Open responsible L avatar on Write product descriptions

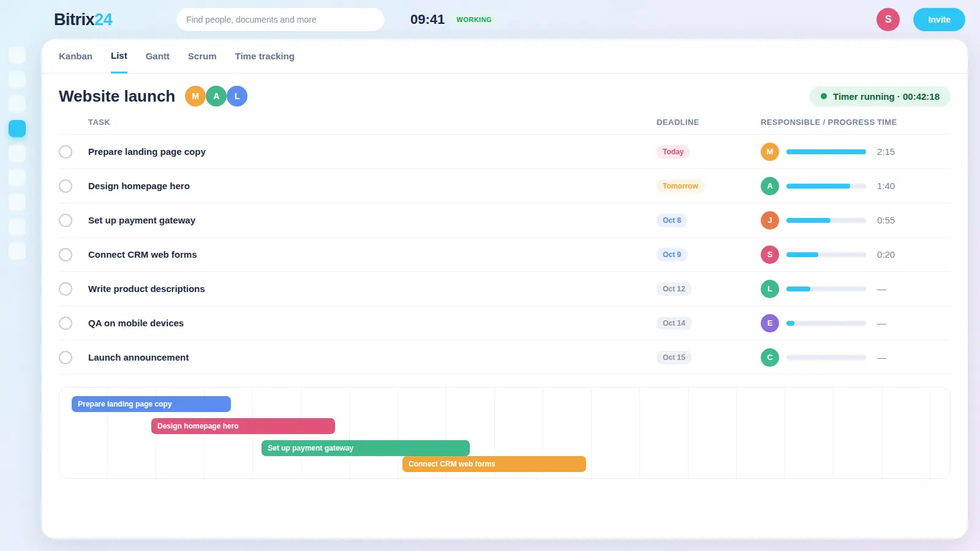pos(770,289)
